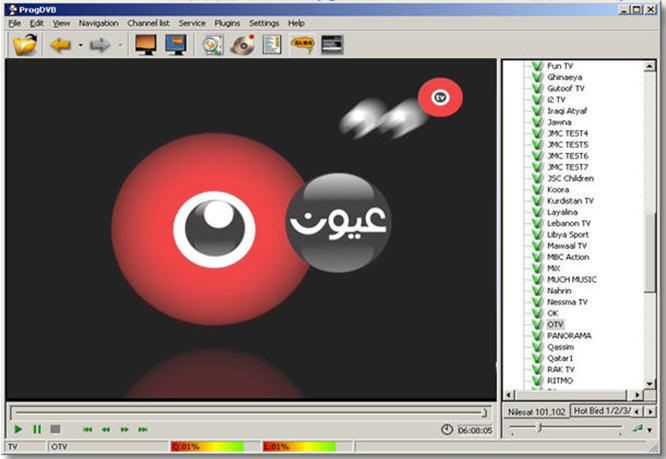Click green check icon beside RAK TV
The image size is (666, 459).
[537, 369]
